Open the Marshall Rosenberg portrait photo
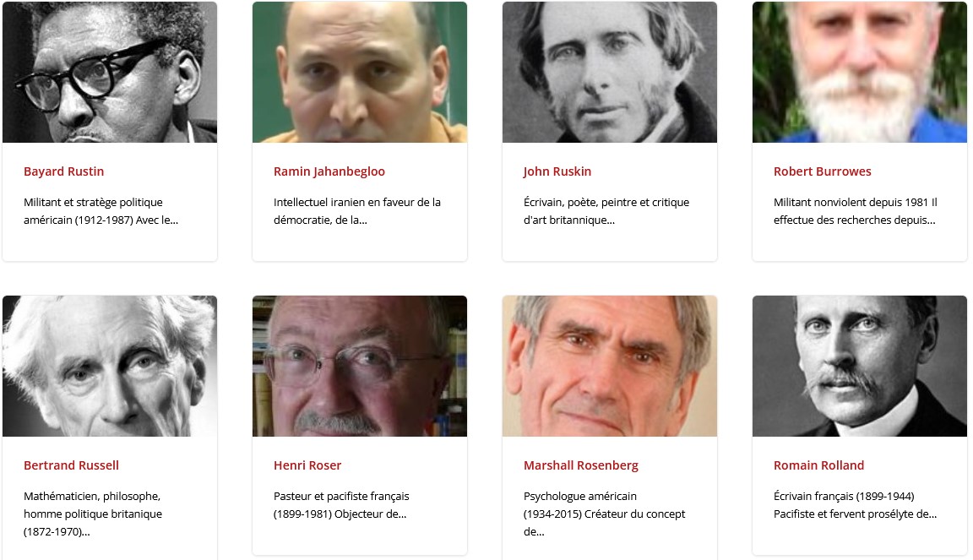The width and height of the screenshot is (973, 560). click(x=609, y=367)
